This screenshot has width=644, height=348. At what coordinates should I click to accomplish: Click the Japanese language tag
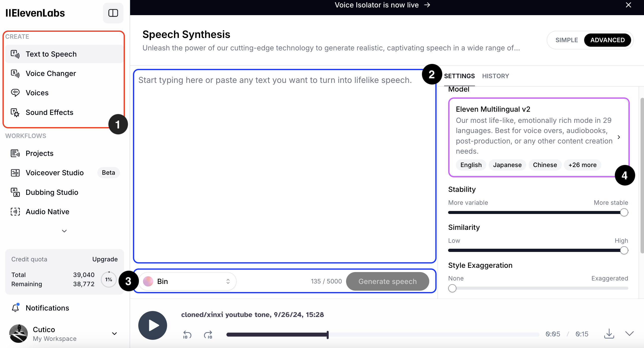(507, 165)
